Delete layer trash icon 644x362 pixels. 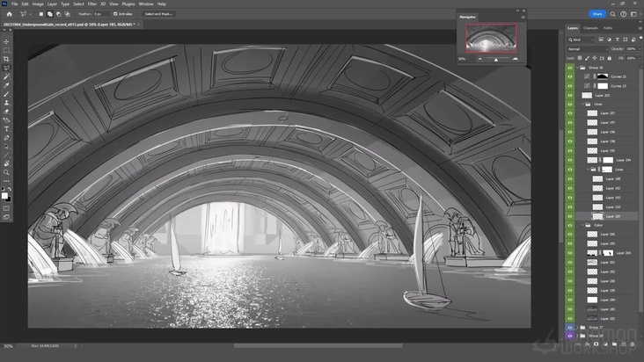coord(633,344)
